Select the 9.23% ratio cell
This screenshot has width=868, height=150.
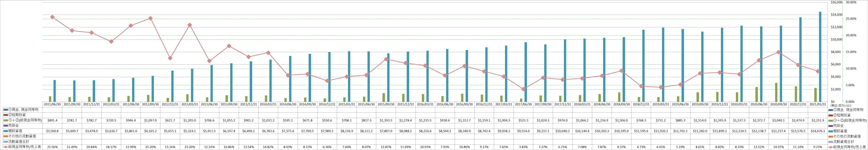[x=818, y=147]
